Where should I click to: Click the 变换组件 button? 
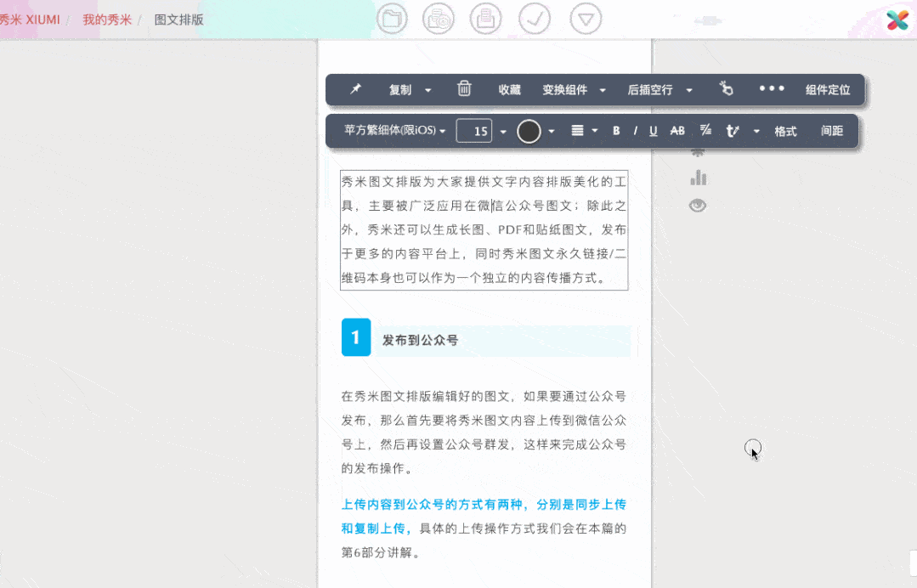coord(564,89)
